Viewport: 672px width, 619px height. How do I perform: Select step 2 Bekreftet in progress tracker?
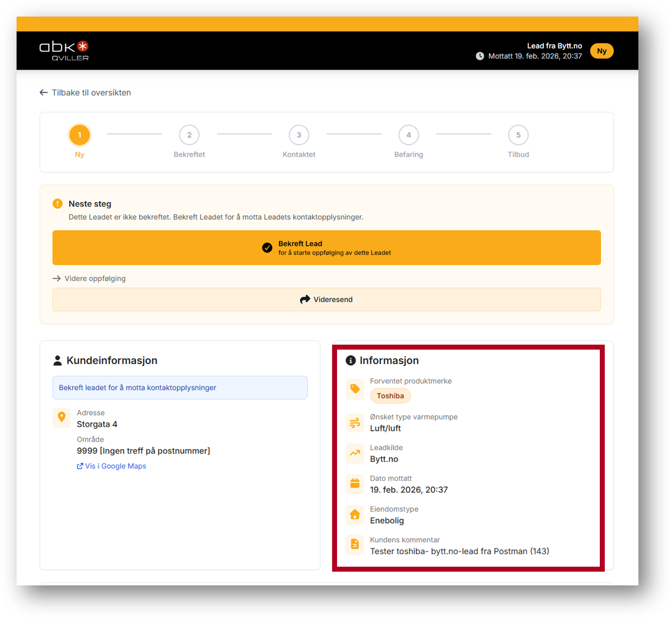tap(189, 135)
